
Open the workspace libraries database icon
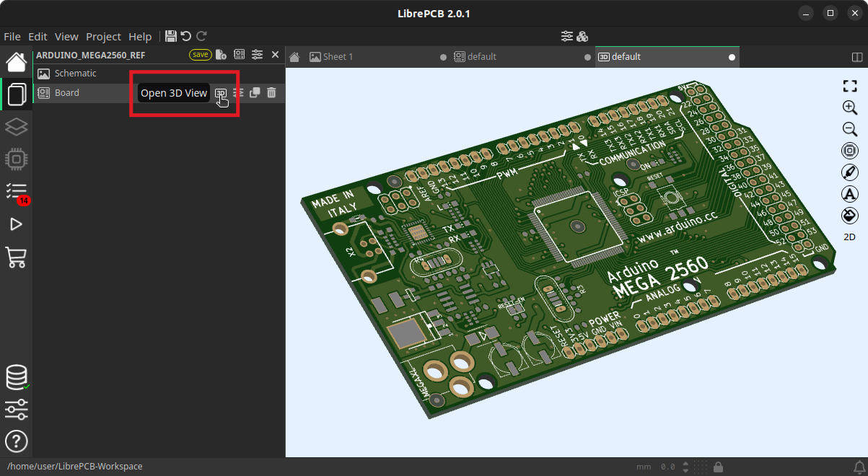tap(17, 377)
